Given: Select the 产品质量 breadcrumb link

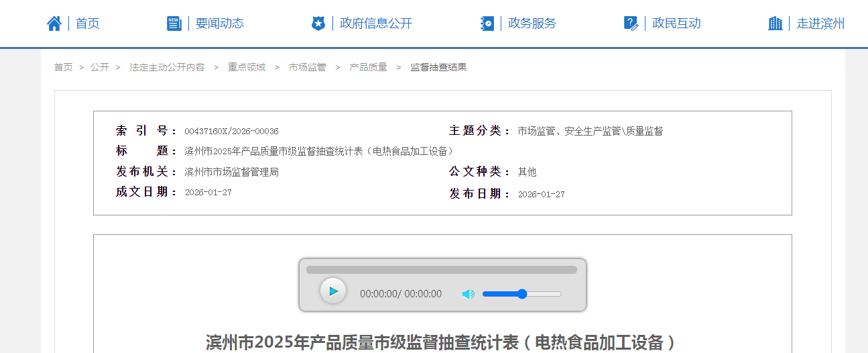Looking at the screenshot, I should coord(368,67).
